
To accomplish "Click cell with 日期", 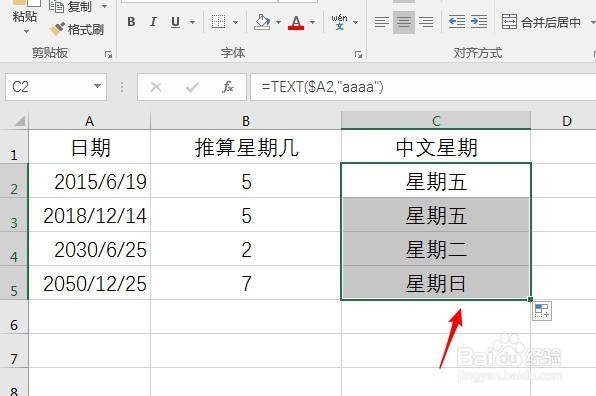I will coord(90,147).
